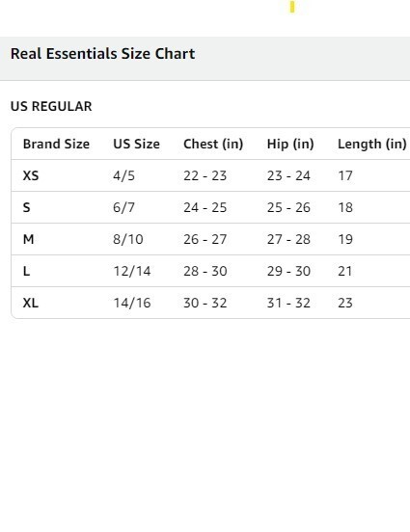Click the length value 21 cell
This screenshot has width=410, height=532.
(x=345, y=271)
